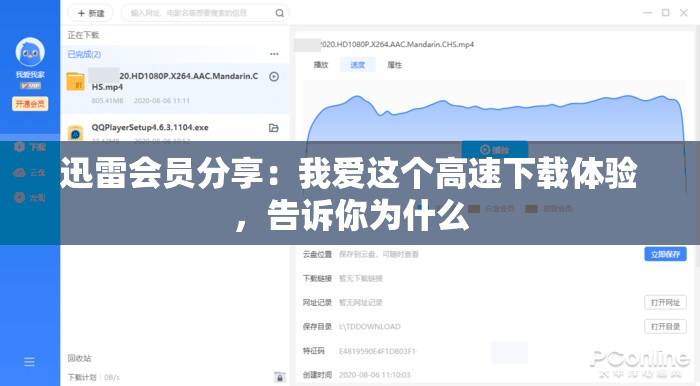
Task: Open the blue bird user avatar
Action: pos(30,52)
